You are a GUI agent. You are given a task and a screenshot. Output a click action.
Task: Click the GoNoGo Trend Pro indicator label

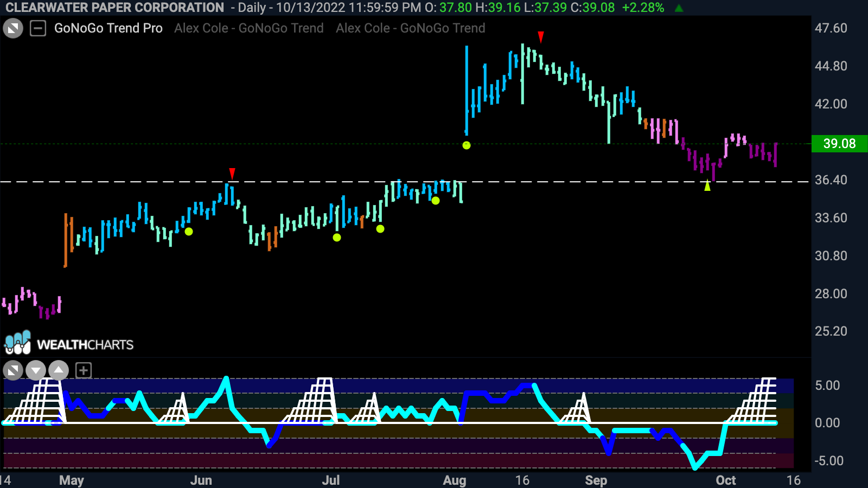tap(108, 28)
